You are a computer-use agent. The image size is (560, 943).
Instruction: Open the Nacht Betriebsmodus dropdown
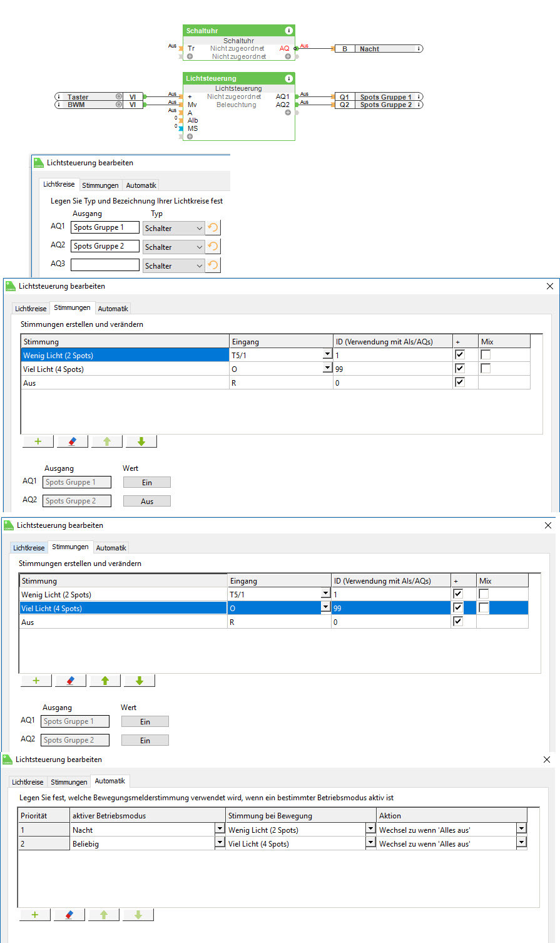coord(220,830)
